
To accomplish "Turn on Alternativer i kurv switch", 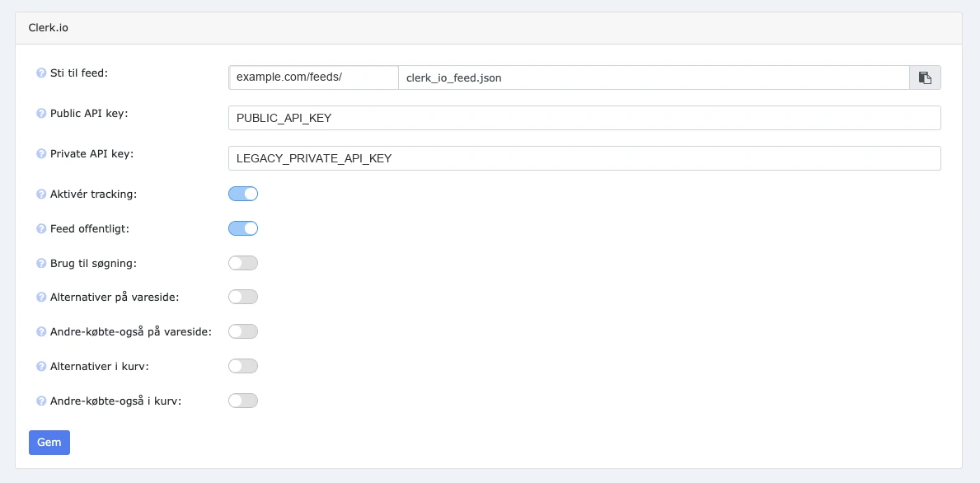I will (x=243, y=365).
